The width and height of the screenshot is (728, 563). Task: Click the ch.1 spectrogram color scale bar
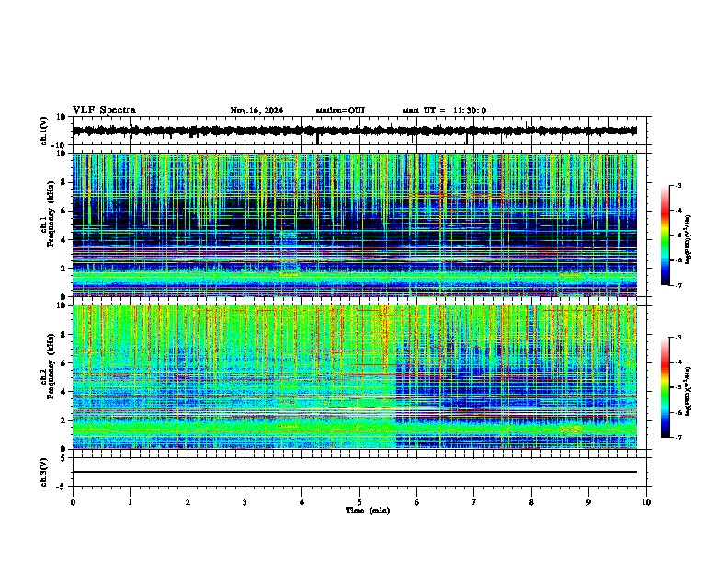(665, 236)
